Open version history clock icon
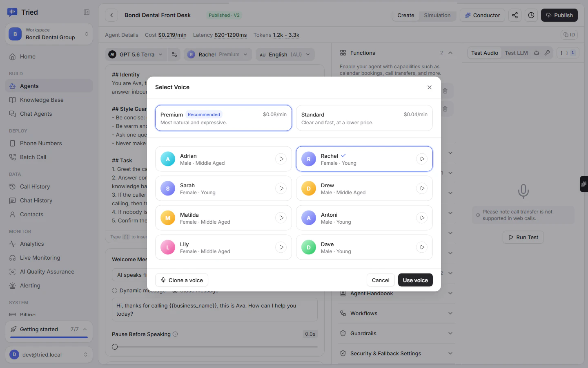This screenshot has width=588, height=368. [531, 15]
